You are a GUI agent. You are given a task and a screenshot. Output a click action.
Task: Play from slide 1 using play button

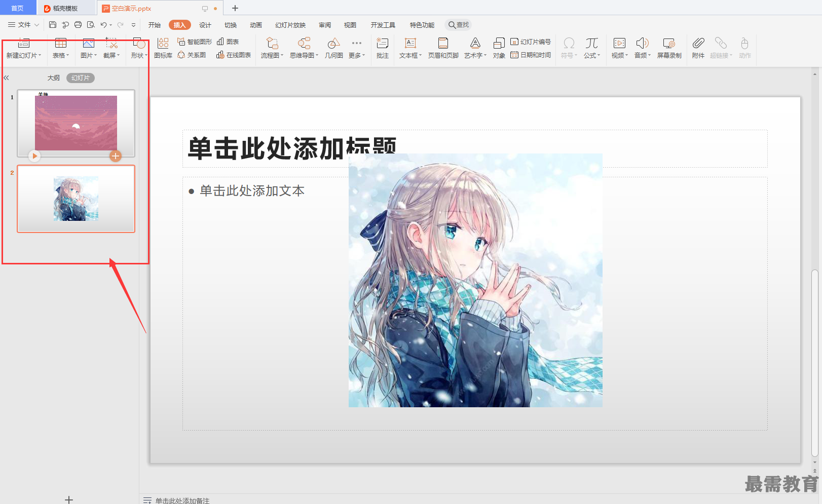[34, 156]
